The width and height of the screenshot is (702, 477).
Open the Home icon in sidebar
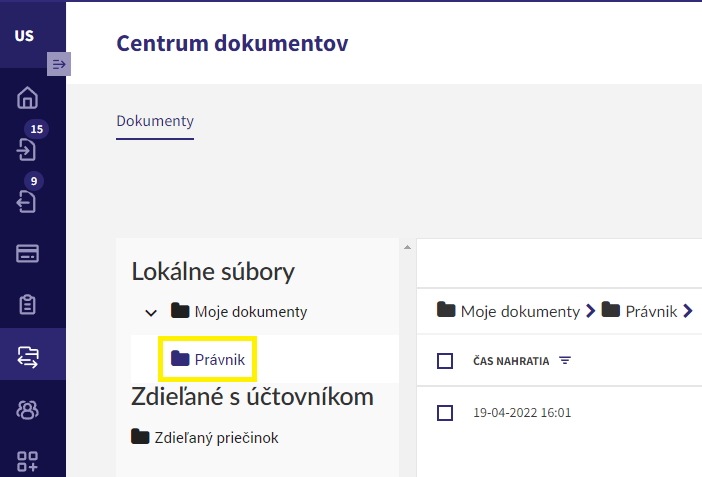click(x=27, y=97)
